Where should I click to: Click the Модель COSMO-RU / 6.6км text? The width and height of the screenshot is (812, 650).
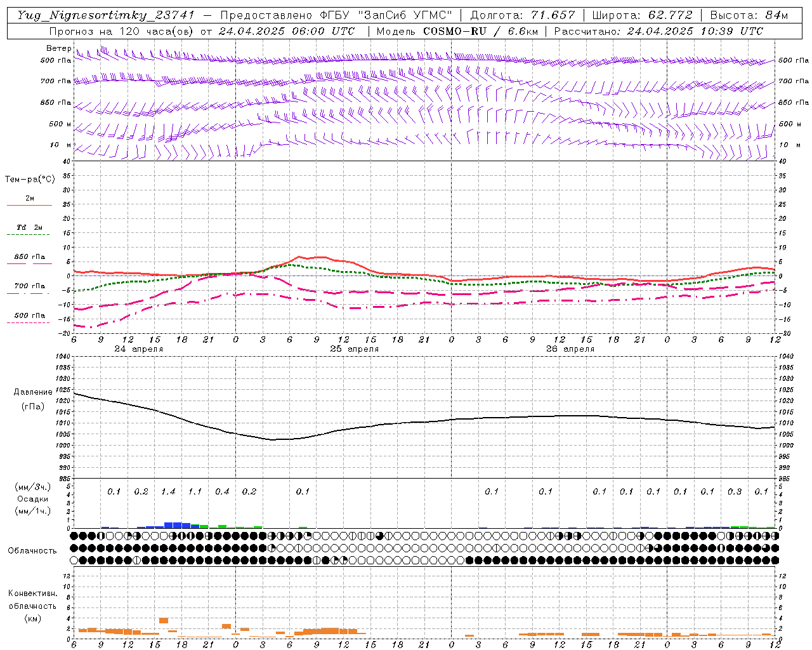[457, 31]
